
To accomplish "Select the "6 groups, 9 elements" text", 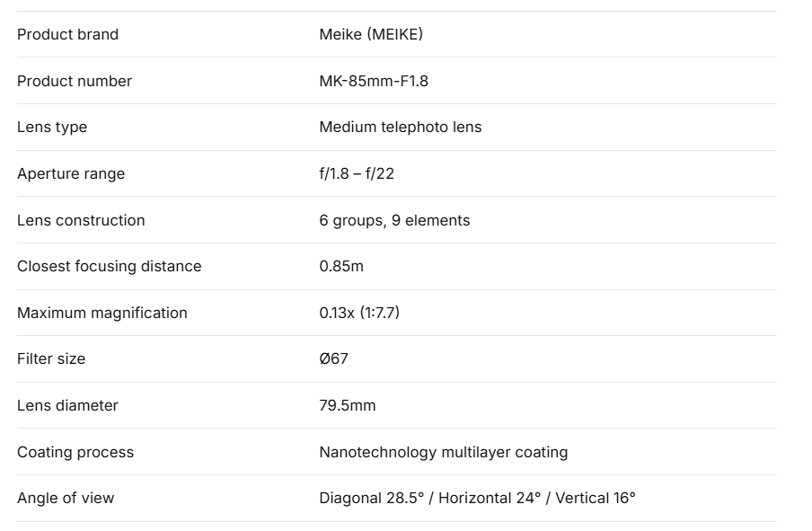I will tap(394, 220).
